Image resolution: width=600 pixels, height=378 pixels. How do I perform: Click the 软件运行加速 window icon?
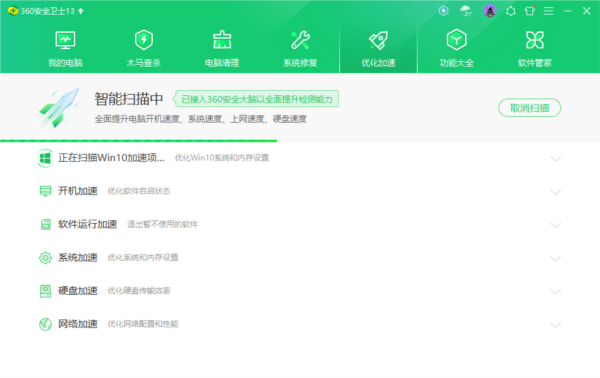tap(46, 224)
